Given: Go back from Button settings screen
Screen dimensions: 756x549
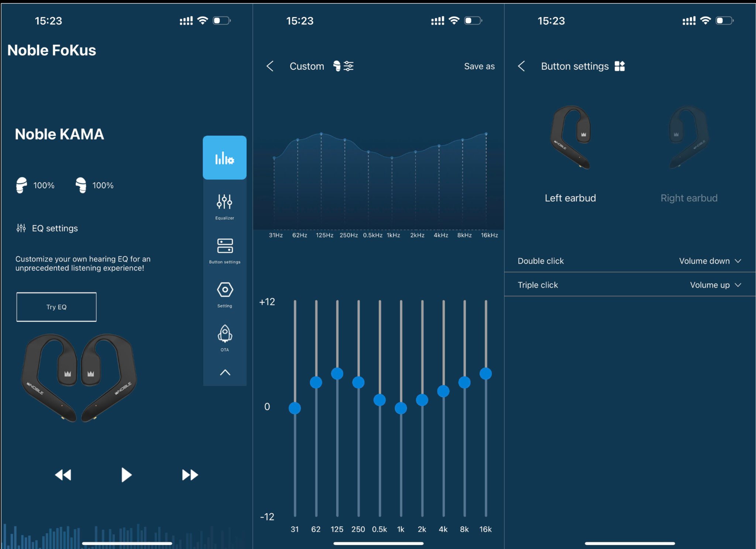Looking at the screenshot, I should [522, 66].
